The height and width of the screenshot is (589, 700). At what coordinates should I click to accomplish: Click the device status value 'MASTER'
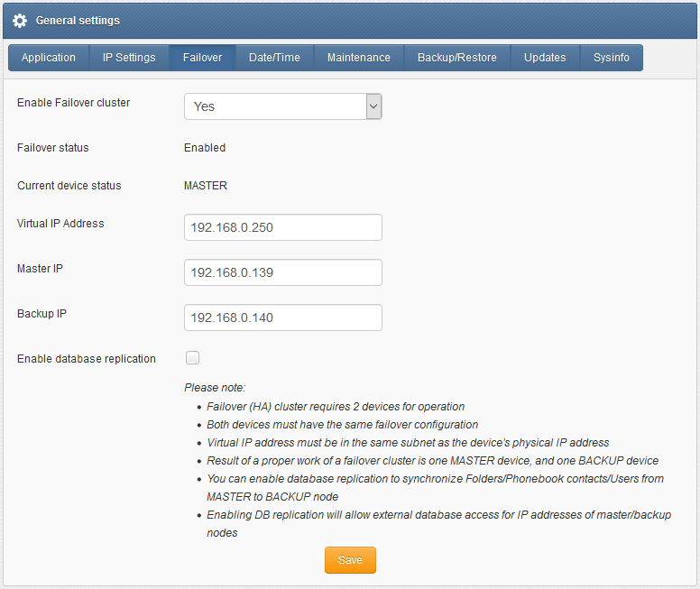206,186
